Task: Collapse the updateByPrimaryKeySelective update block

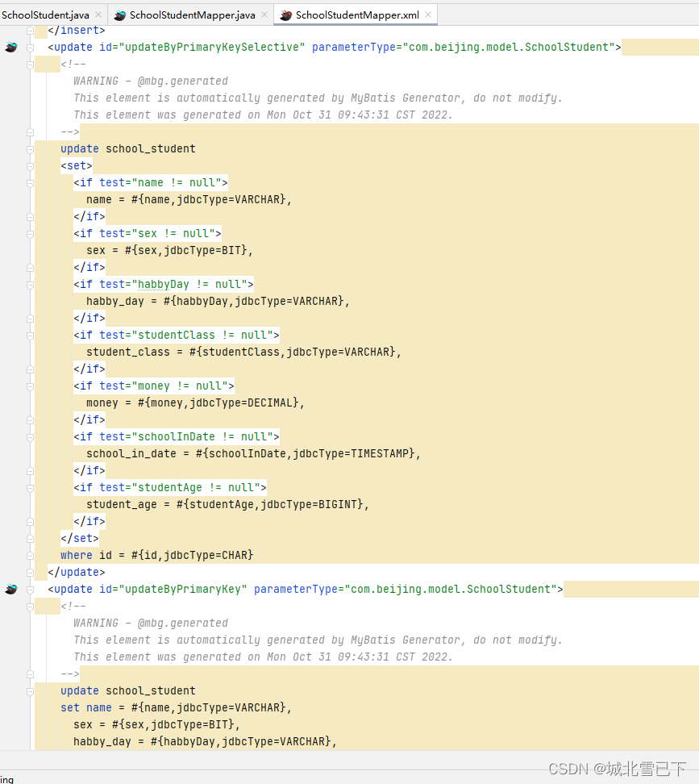Action: [29, 47]
